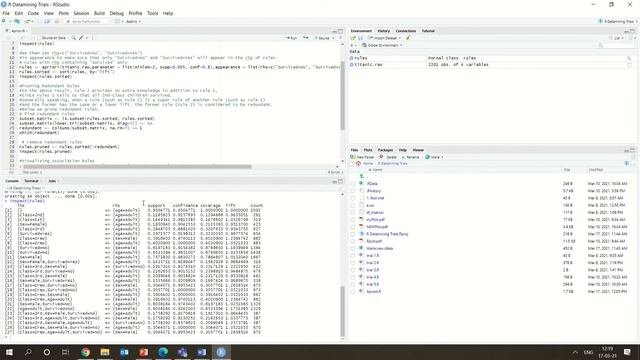640x360 pixels.
Task: Open the trial 5.R file link
Action: (x=373, y=284)
